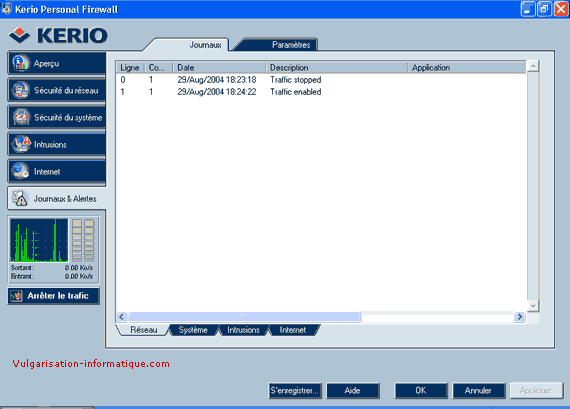Click the Aide button
570x409 pixels.
353,391
